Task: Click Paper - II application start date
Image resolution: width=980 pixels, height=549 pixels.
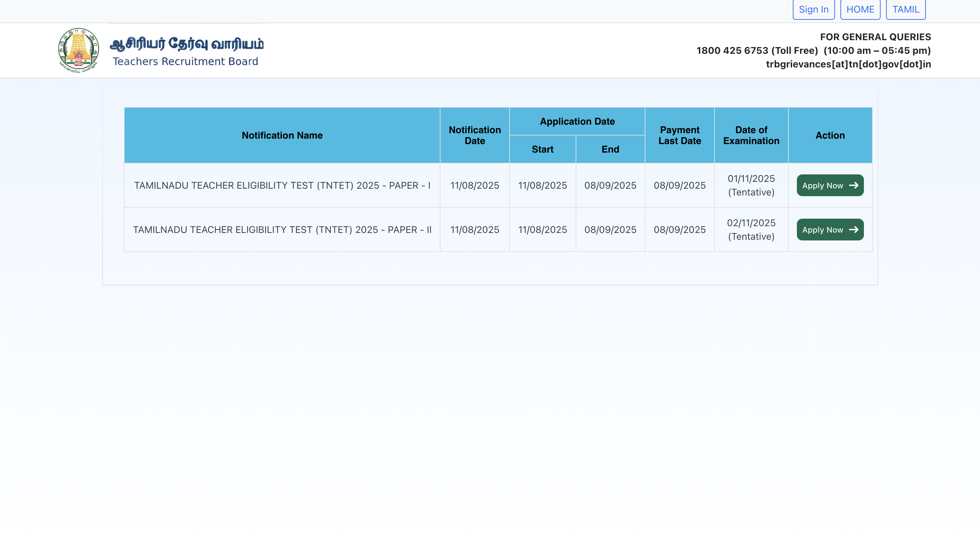Action: coord(543,230)
